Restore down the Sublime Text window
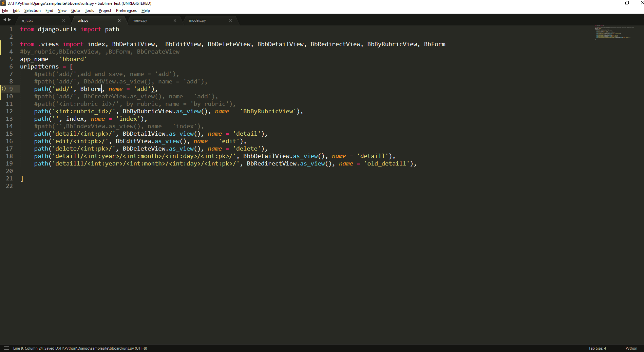644x352 pixels. pos(627,3)
